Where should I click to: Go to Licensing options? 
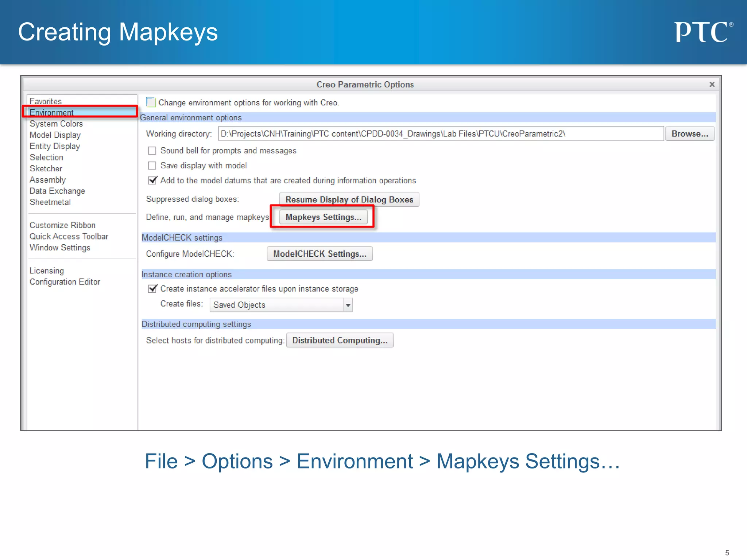47,271
